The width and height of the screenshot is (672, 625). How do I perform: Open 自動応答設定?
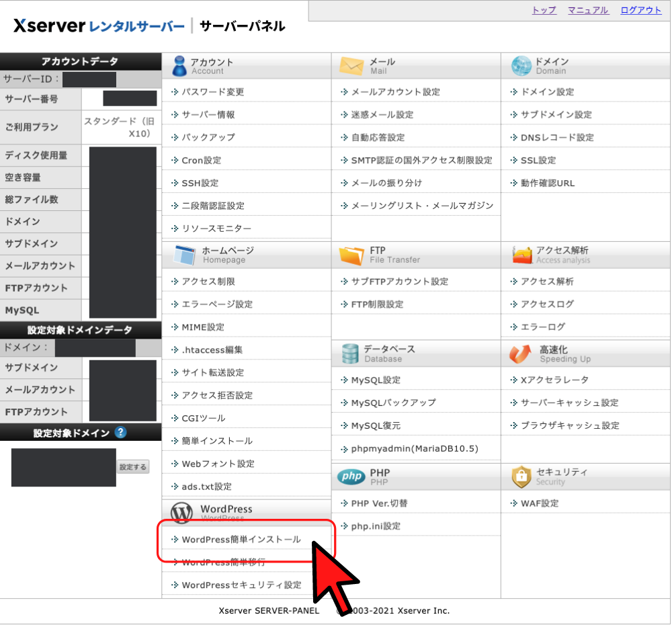tap(378, 137)
